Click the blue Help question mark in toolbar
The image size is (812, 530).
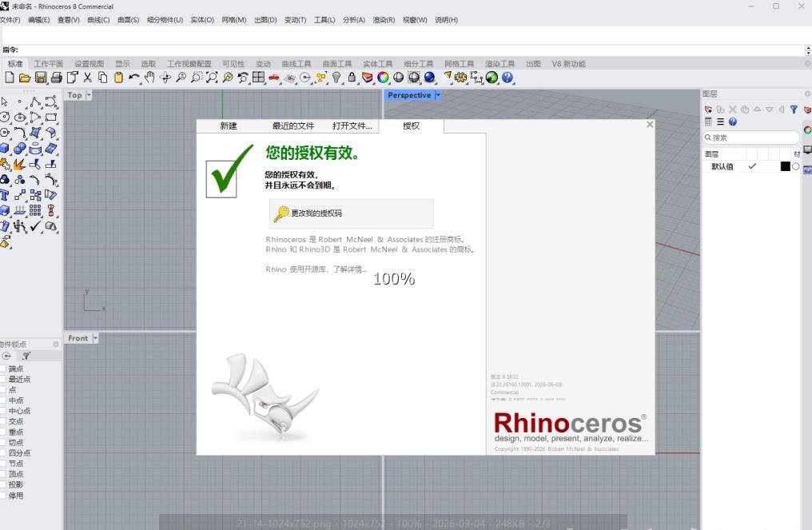click(507, 78)
